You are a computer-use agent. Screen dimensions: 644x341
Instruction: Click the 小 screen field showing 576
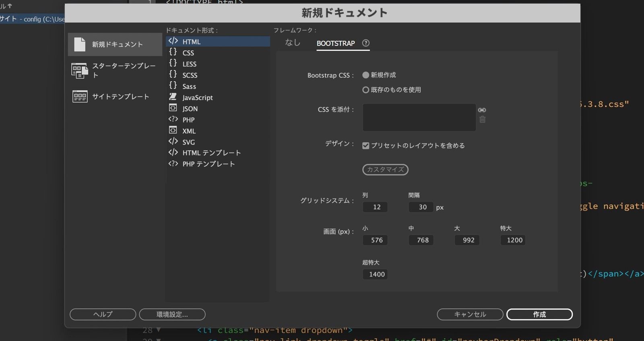point(375,240)
